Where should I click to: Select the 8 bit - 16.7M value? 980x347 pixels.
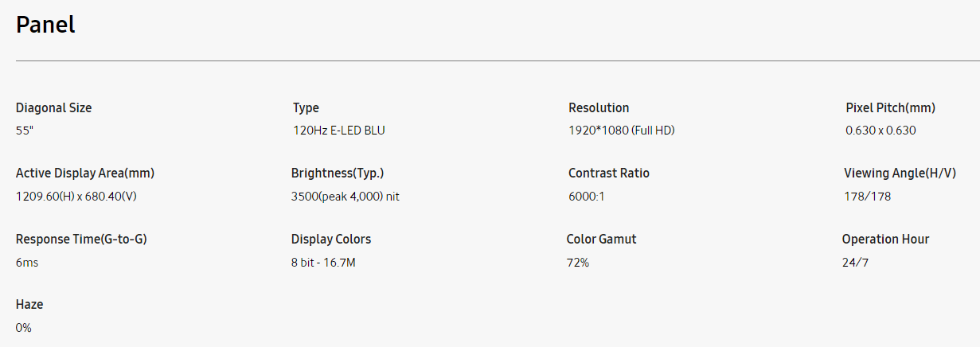coord(323,262)
